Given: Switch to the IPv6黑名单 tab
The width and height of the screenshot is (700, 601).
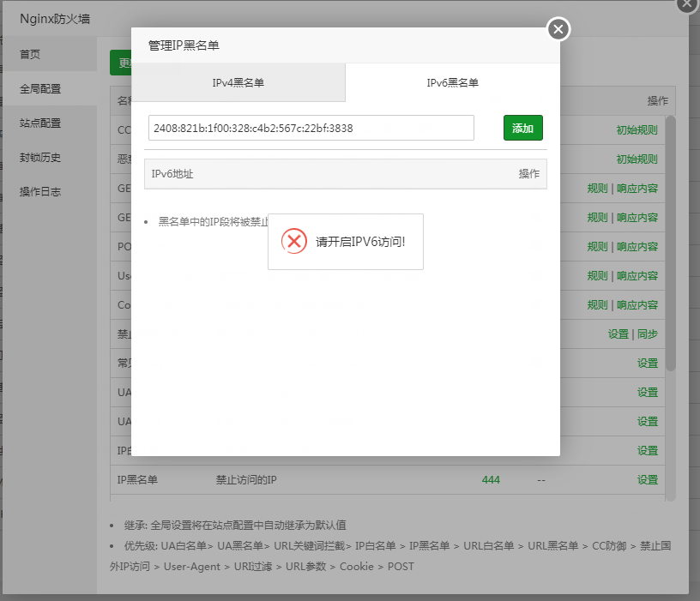Looking at the screenshot, I should (452, 82).
